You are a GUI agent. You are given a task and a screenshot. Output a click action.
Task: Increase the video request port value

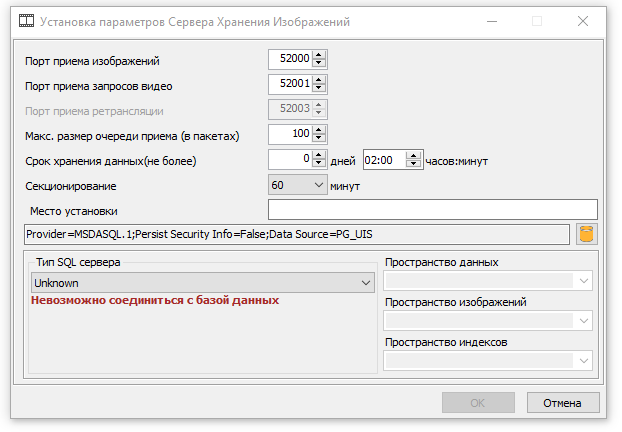pos(320,80)
